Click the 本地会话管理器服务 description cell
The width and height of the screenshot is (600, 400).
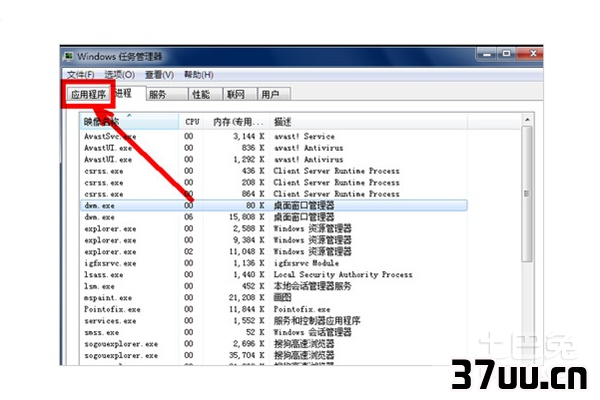312,286
